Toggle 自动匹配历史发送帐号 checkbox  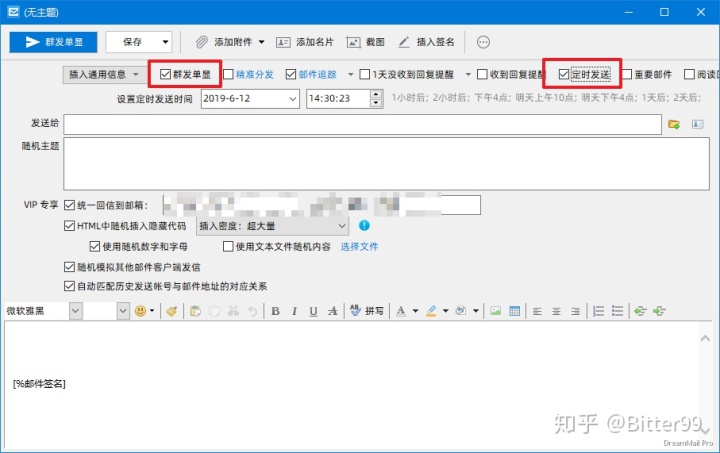69,286
